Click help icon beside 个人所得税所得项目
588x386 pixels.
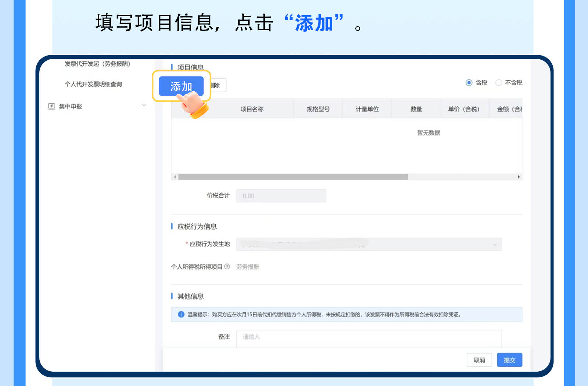pos(227,266)
